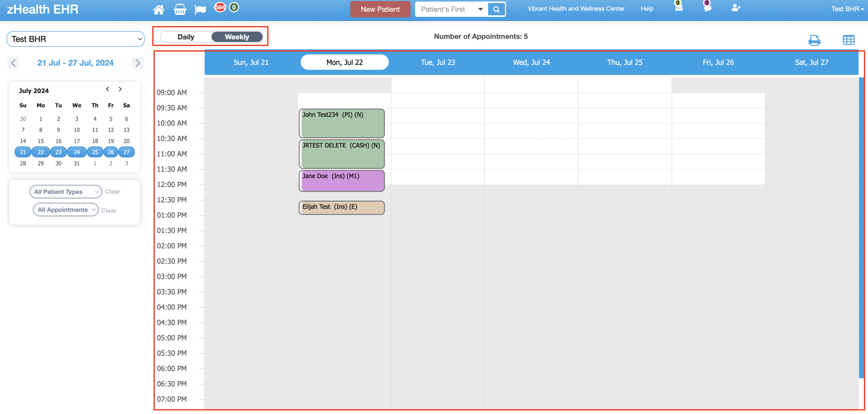Expand the All Appointments filter
868x414 pixels.
(x=66, y=210)
